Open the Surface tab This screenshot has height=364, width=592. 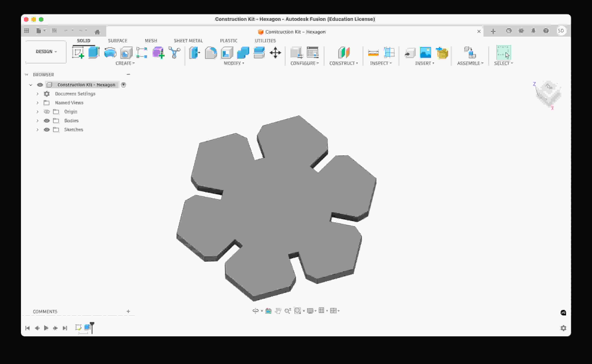[x=118, y=40]
